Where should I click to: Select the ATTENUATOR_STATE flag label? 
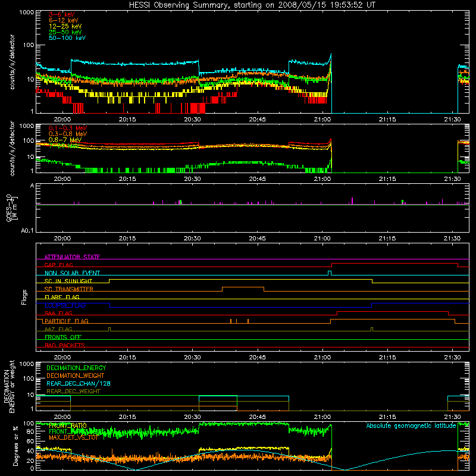click(72, 257)
